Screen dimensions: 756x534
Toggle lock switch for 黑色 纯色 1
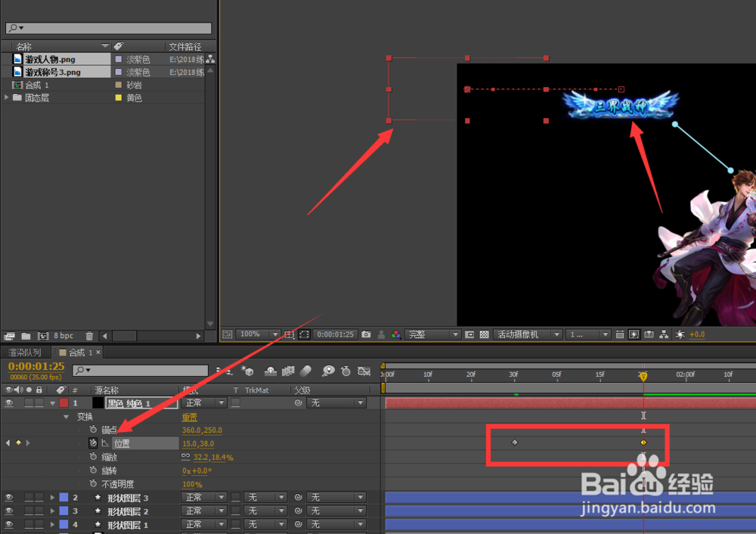[x=39, y=403]
